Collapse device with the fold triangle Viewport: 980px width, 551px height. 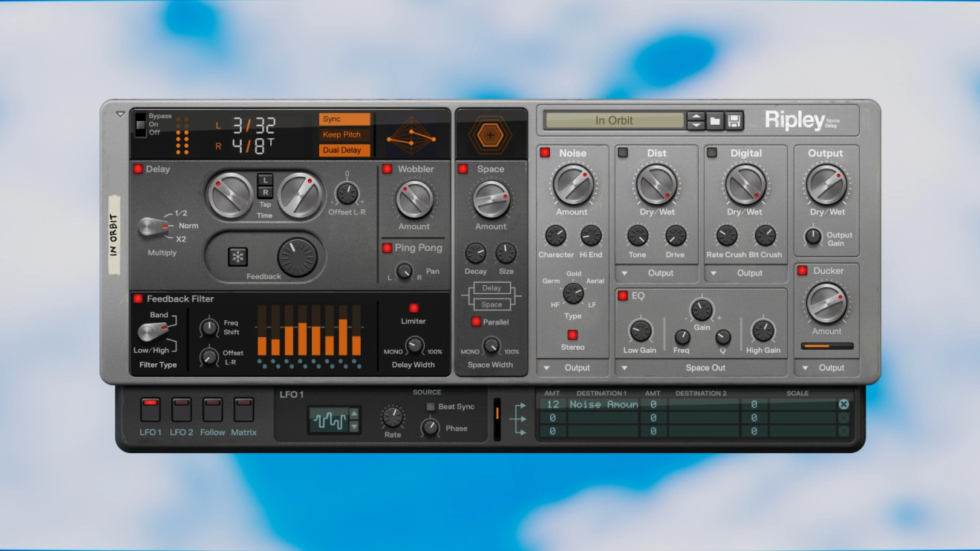[120, 114]
